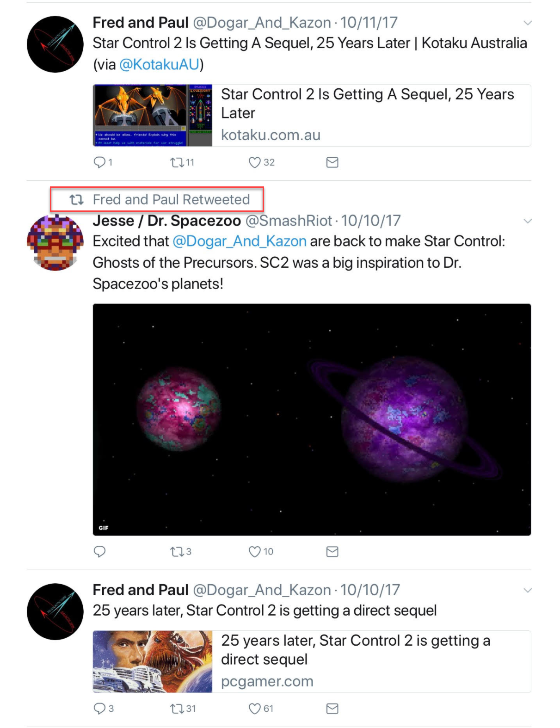The image size is (560, 728).
Task: Expand options chevron on Kotaku tweet
Action: click(x=528, y=23)
